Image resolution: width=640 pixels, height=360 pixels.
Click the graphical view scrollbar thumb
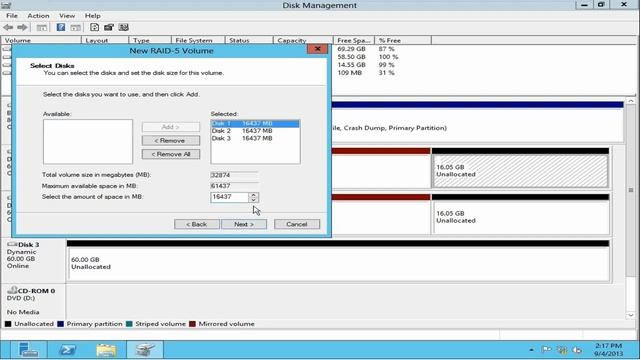[631, 190]
